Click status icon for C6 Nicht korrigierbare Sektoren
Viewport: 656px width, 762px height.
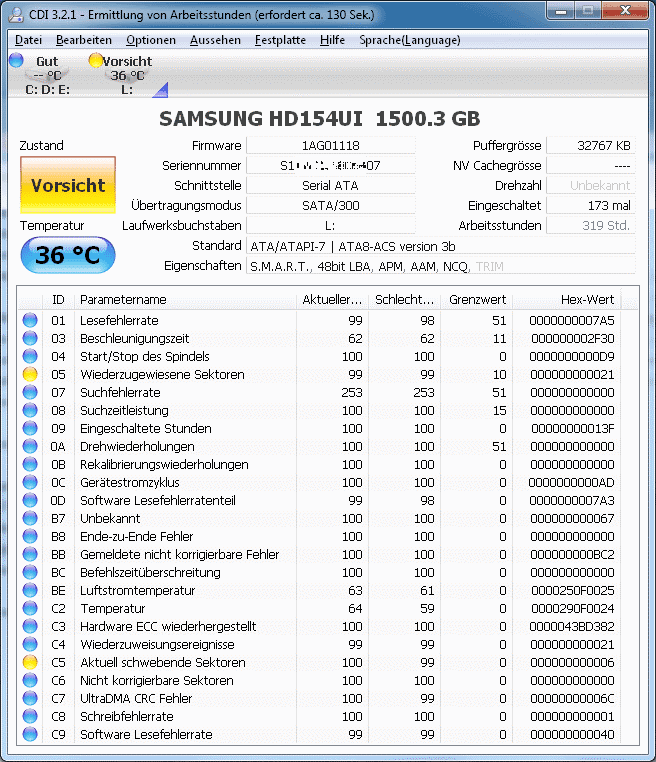point(30,680)
